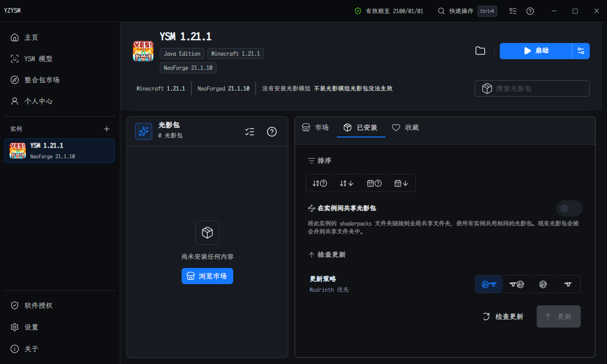
Task: Click the 更新 update button
Action: tap(558, 316)
